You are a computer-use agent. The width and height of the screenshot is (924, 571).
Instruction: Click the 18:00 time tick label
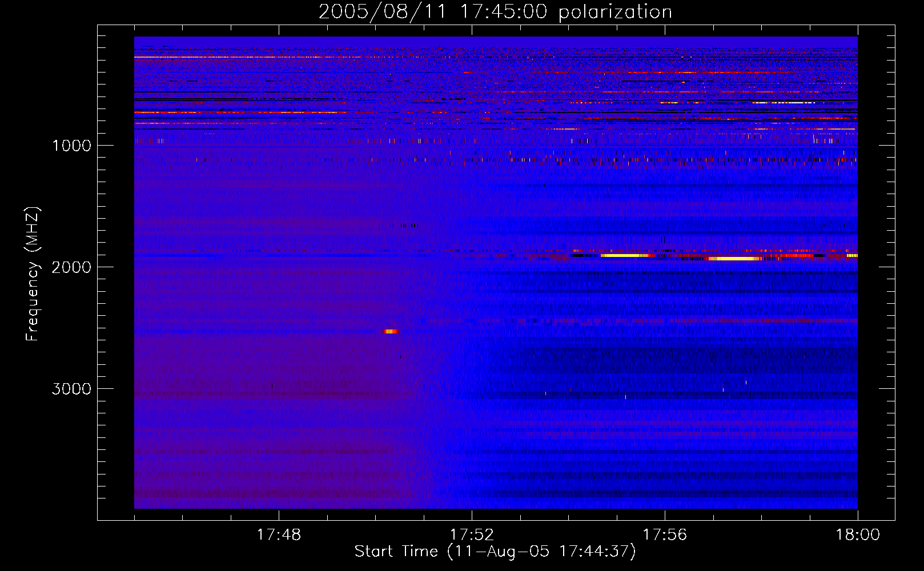pos(858,535)
